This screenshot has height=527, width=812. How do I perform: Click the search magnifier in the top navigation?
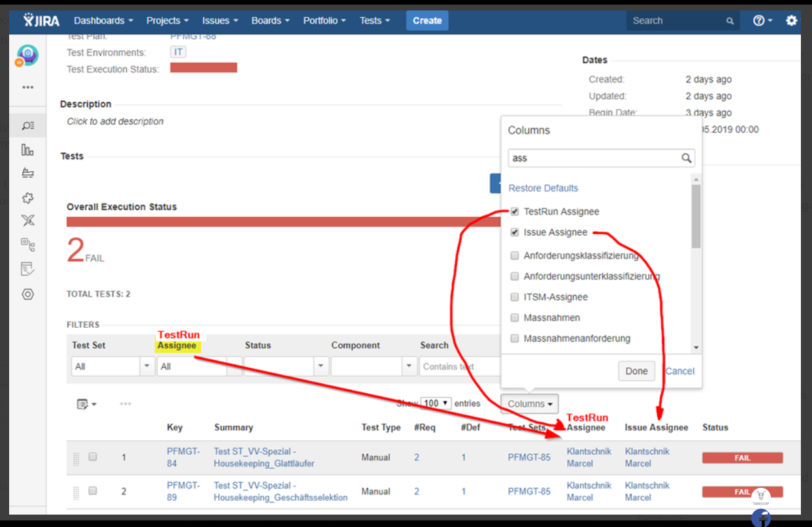730,20
